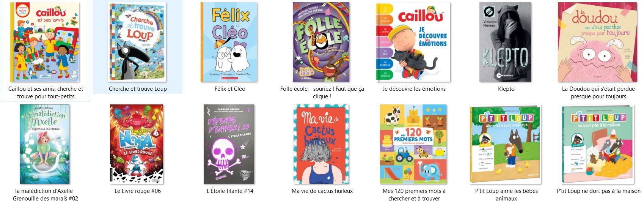
Task: Select the 'L'Étoile filante #14' file name
Action: coord(230,191)
